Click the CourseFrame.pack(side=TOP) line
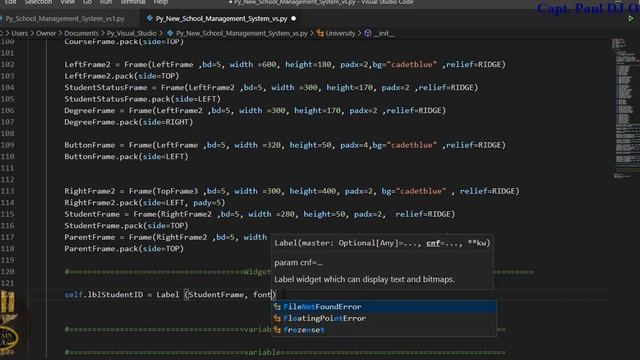The image size is (640, 360). [124, 42]
